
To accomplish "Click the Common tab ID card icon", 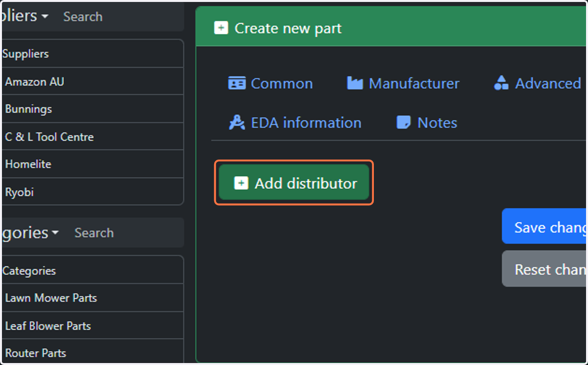I will point(237,83).
